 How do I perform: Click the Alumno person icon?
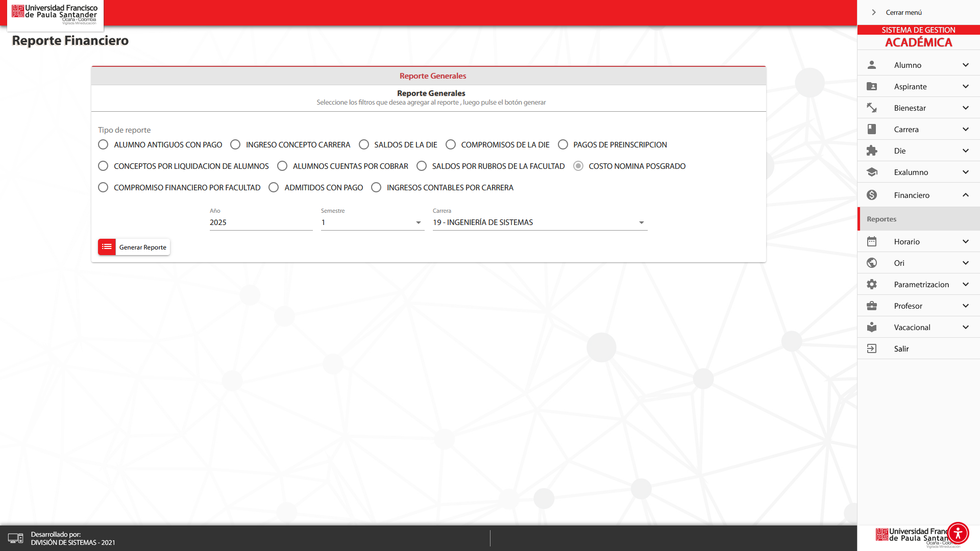tap(872, 65)
